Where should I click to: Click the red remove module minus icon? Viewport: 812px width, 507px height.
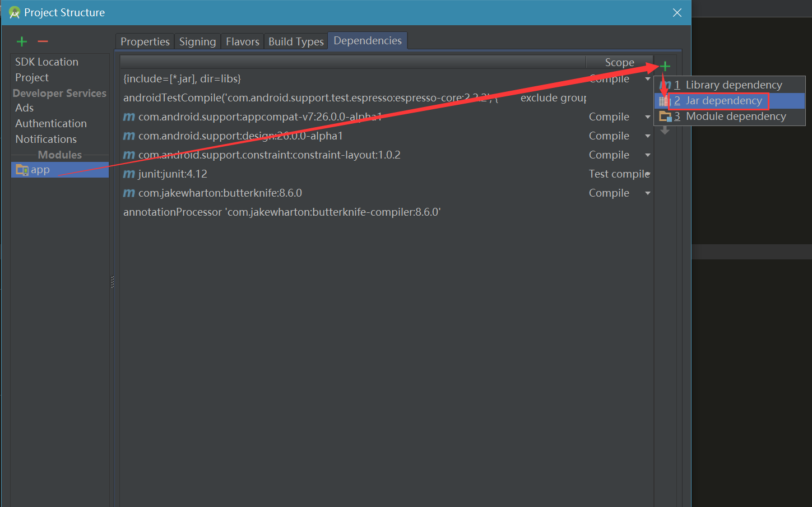coord(43,41)
